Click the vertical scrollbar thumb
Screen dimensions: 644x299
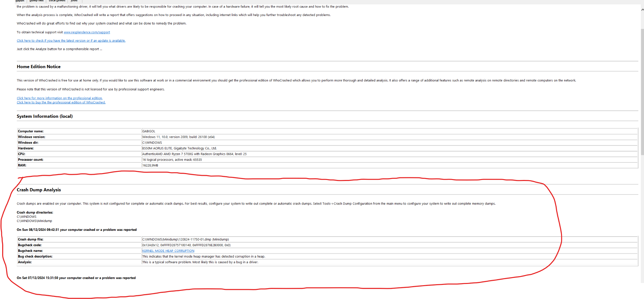point(642,92)
